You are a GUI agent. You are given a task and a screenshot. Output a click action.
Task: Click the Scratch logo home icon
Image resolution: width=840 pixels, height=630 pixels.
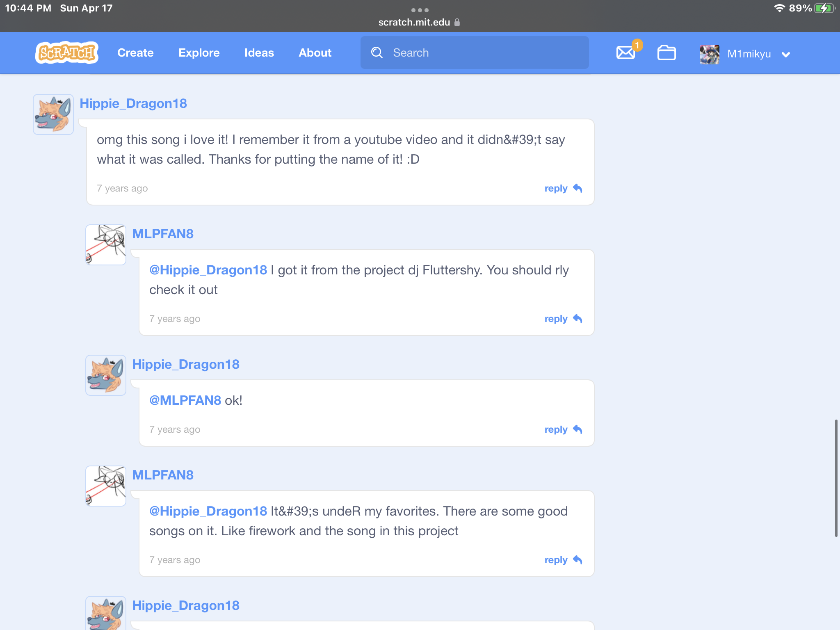coord(66,52)
